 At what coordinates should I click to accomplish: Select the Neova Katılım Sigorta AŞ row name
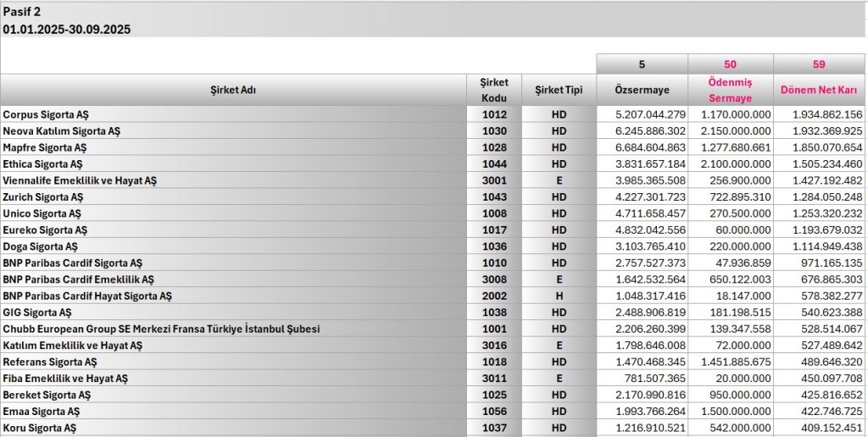tap(62, 131)
